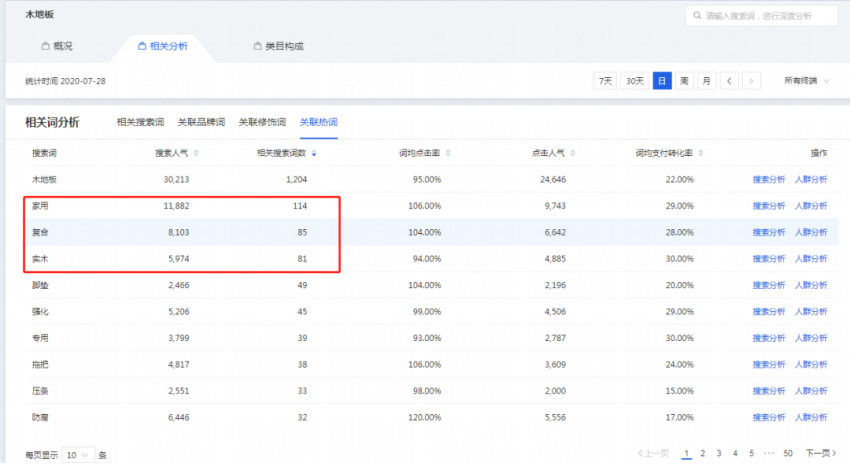The image size is (851, 464).
Task: Click the 下一页 pagination button
Action: point(821,453)
